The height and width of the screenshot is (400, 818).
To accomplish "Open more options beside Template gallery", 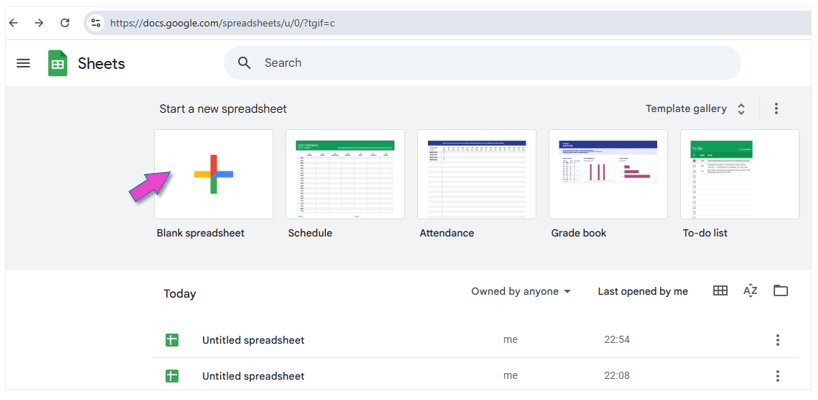I will tap(777, 109).
